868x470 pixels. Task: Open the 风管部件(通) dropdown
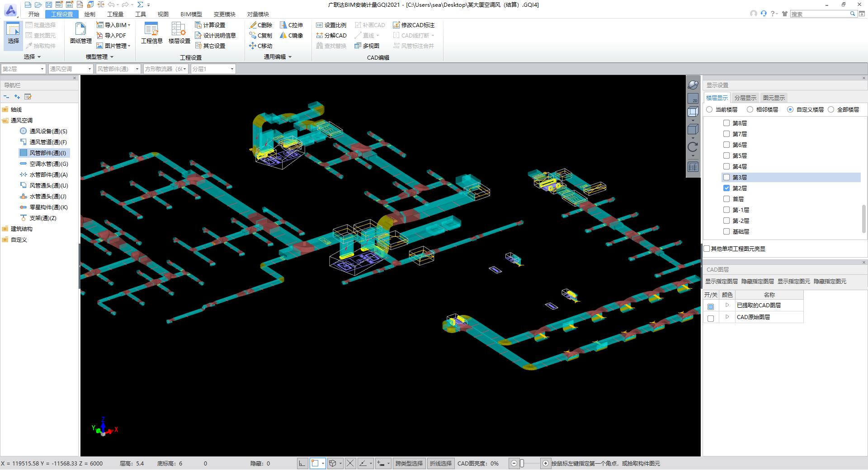(118, 69)
